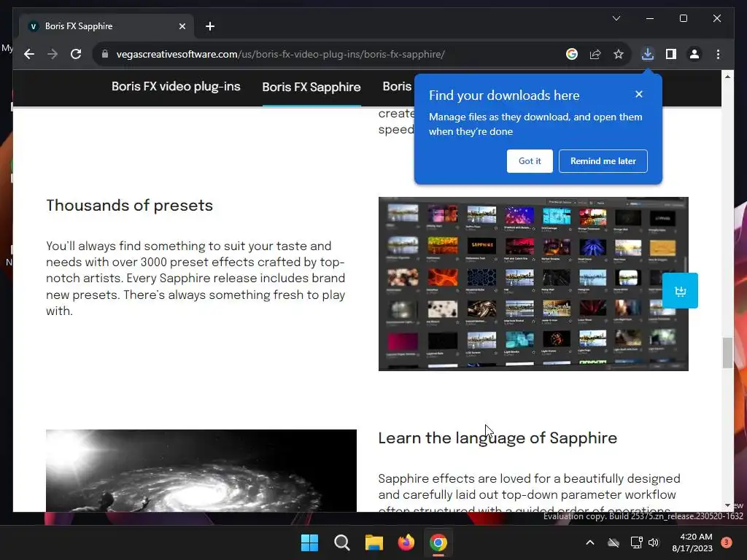Screen dimensions: 747x560
Task: Share this page via share icon
Action: click(595, 54)
